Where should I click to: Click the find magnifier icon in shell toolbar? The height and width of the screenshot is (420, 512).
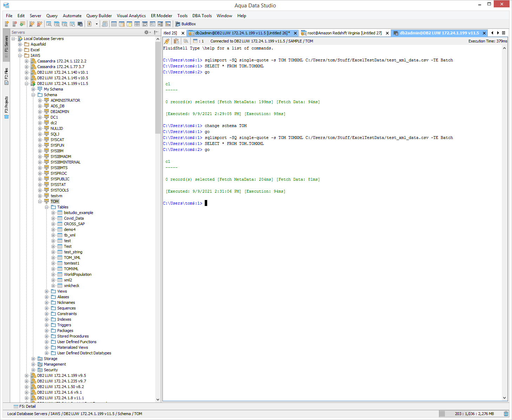[x=186, y=41]
